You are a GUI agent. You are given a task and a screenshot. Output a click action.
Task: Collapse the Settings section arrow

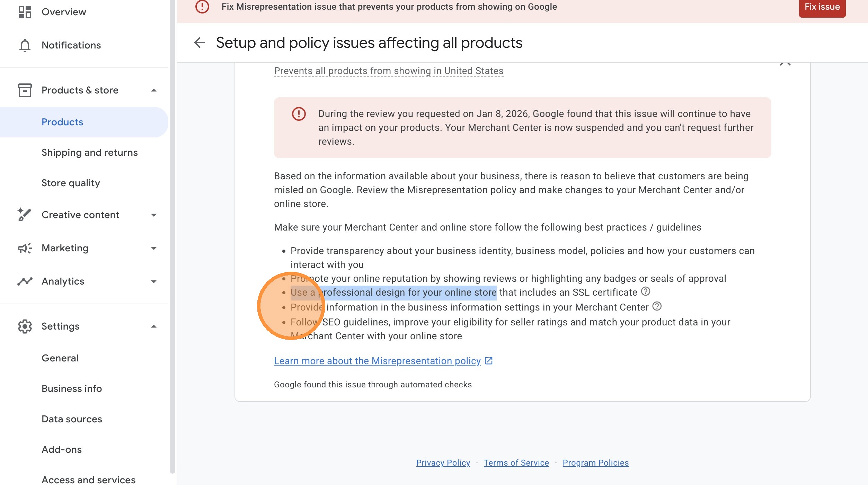154,326
